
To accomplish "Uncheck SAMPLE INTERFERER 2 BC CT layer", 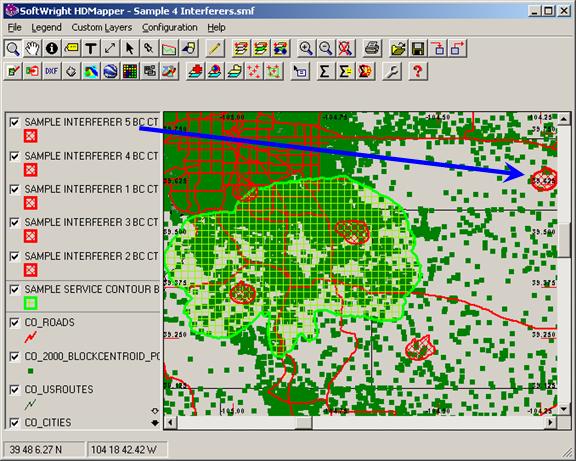I will pyautogui.click(x=14, y=256).
